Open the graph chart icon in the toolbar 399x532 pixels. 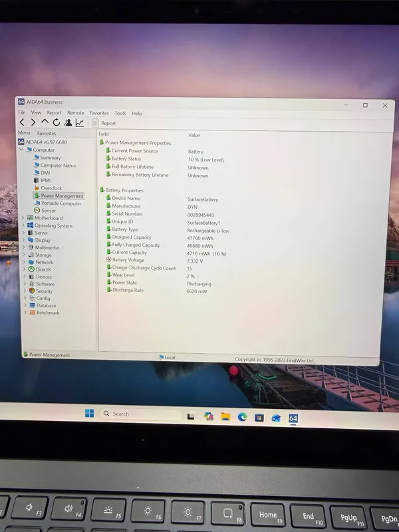click(80, 123)
